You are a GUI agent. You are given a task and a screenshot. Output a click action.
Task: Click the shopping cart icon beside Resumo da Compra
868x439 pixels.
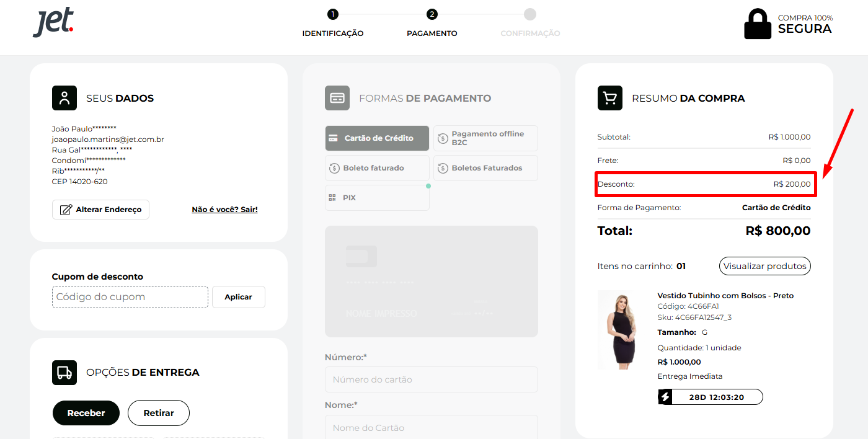(609, 98)
